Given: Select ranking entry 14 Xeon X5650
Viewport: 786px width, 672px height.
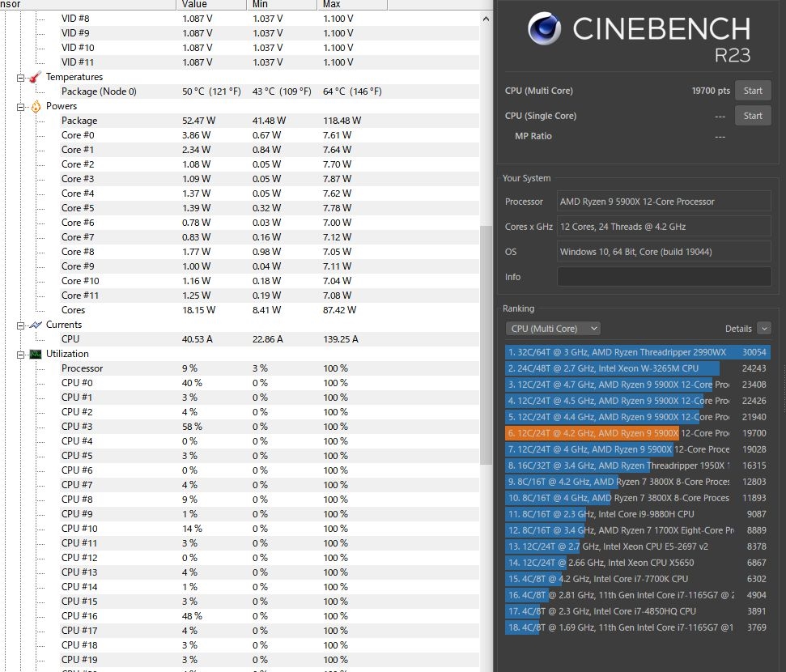Looking at the screenshot, I should (638, 563).
